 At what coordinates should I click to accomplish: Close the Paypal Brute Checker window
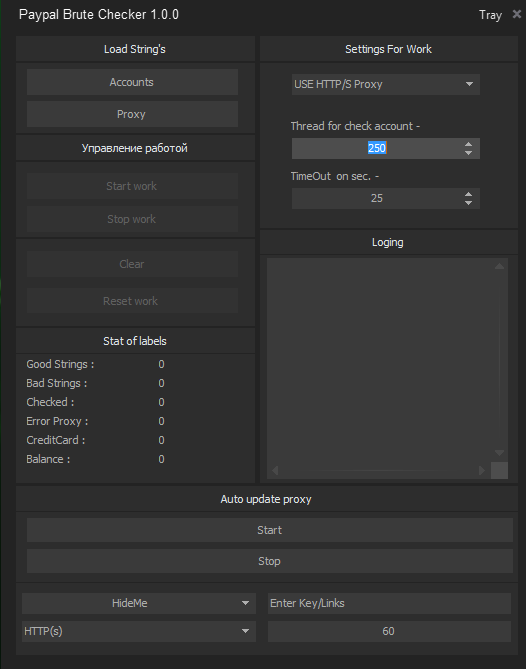517,14
